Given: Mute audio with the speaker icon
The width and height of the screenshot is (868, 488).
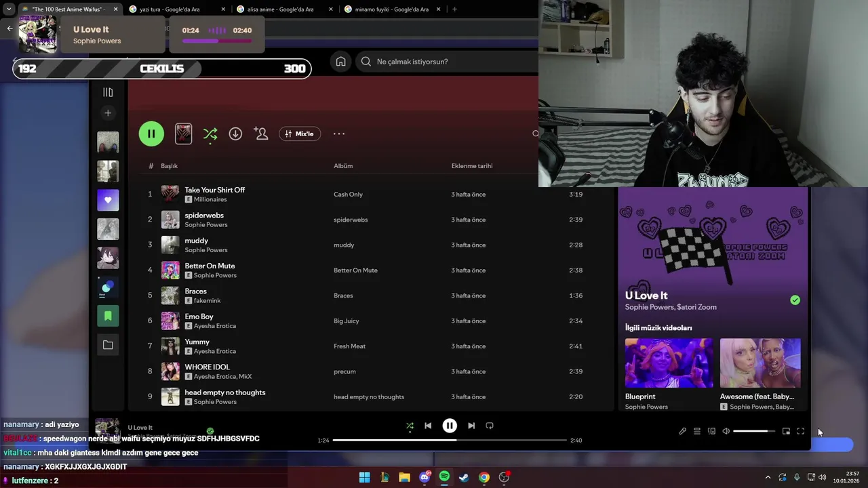Looking at the screenshot, I should point(726,431).
